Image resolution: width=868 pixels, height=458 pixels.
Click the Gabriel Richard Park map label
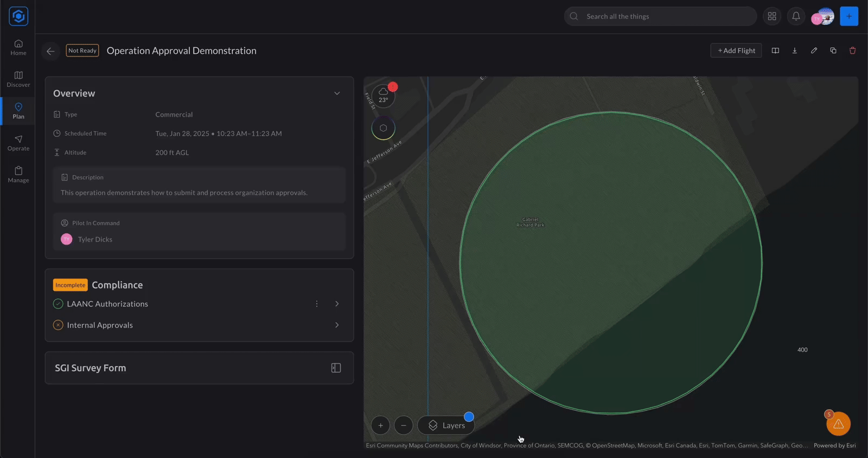pos(530,222)
